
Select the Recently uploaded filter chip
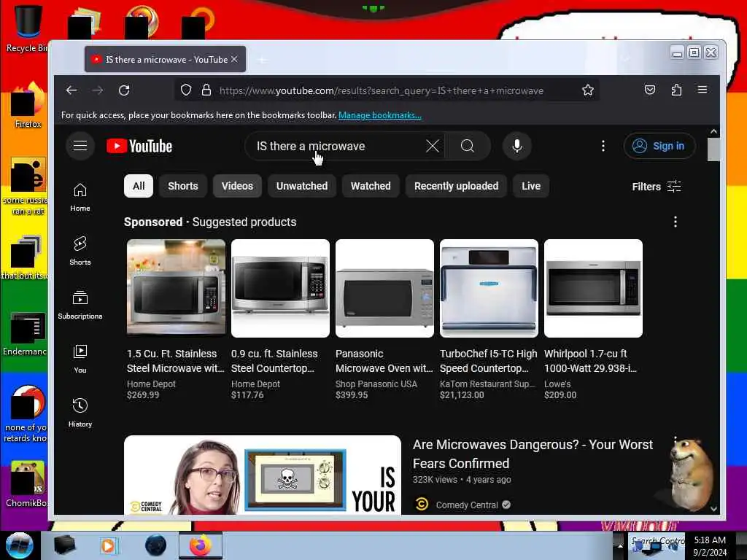click(x=457, y=186)
